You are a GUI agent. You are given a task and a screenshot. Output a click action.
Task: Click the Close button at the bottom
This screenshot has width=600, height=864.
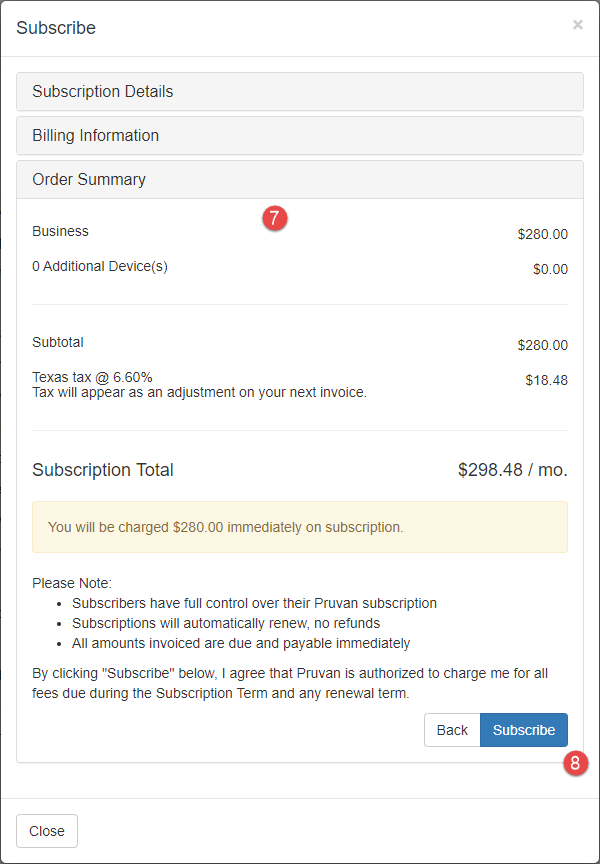tap(47, 831)
